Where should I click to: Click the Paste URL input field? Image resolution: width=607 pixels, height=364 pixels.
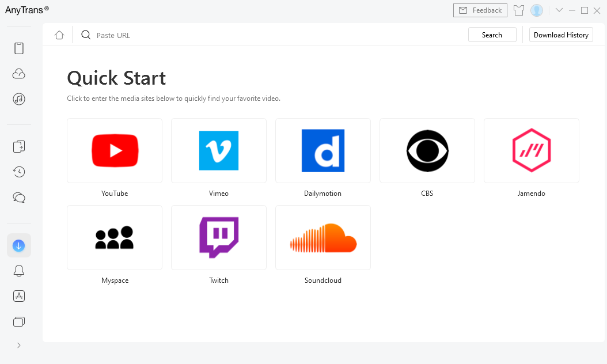click(276, 35)
